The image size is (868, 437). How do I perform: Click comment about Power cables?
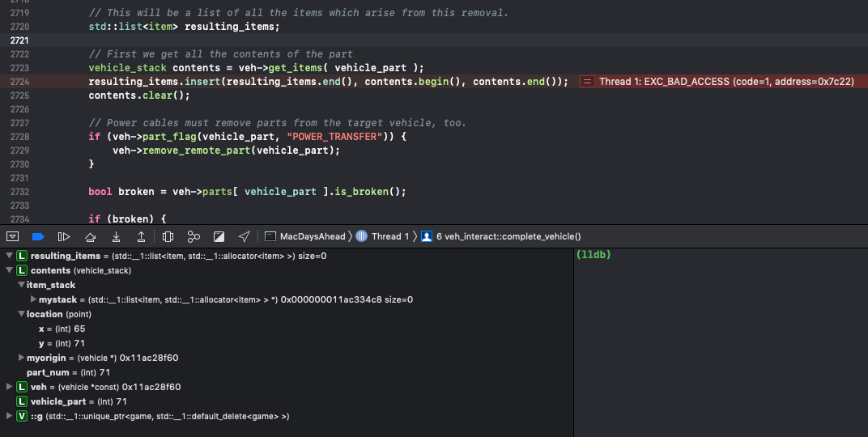pyautogui.click(x=278, y=123)
